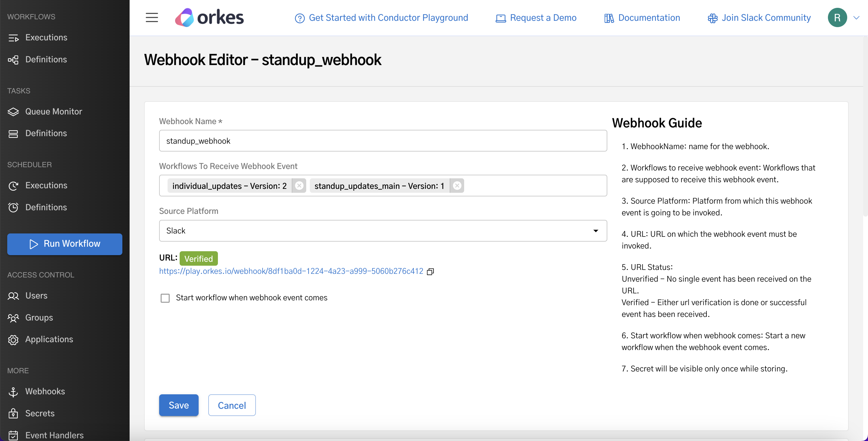Open the Documentation page
This screenshot has width=868, height=441.
point(649,17)
